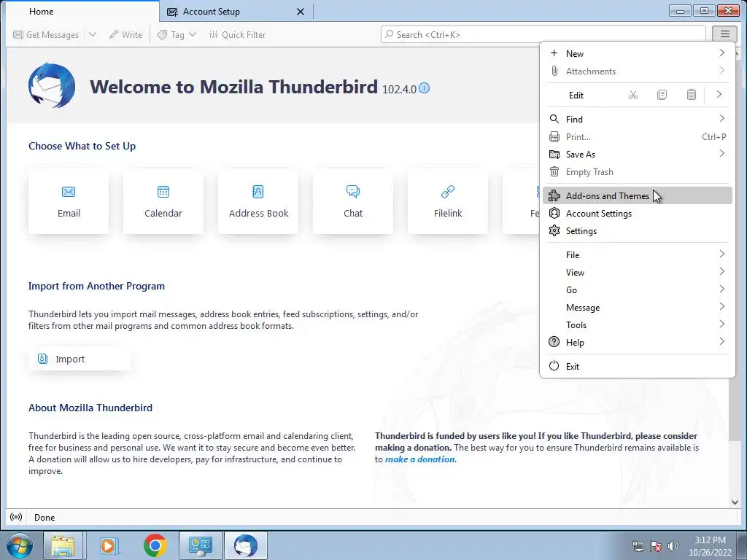The image size is (747, 560).
Task: Launch Windows Media Player from taskbar
Action: click(x=108, y=545)
